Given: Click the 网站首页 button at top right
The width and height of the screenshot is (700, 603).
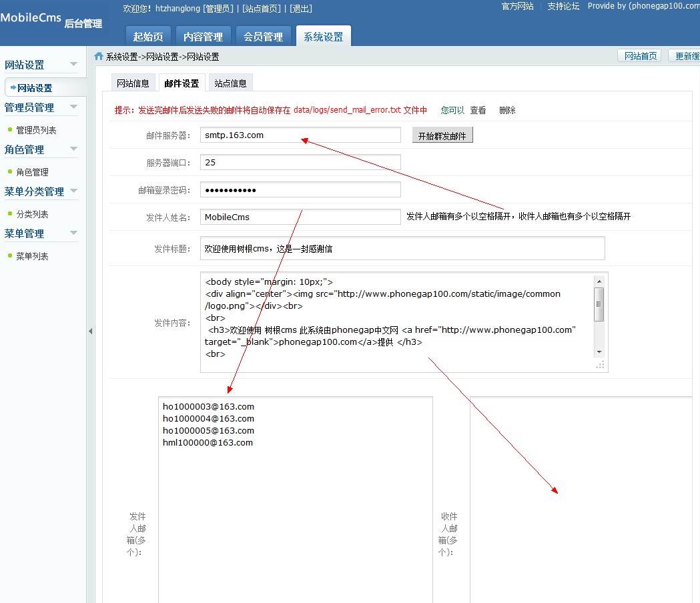Looking at the screenshot, I should (640, 56).
